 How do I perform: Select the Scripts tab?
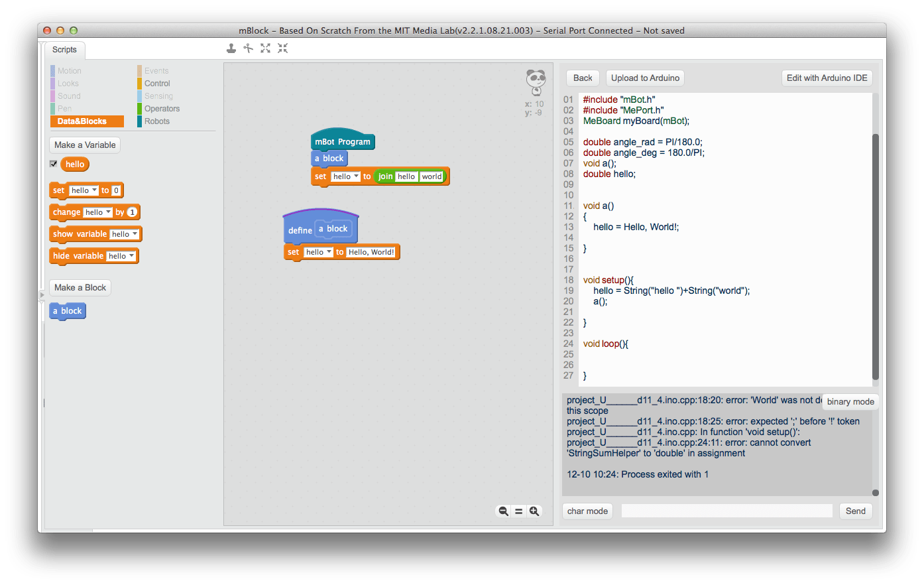coord(64,49)
